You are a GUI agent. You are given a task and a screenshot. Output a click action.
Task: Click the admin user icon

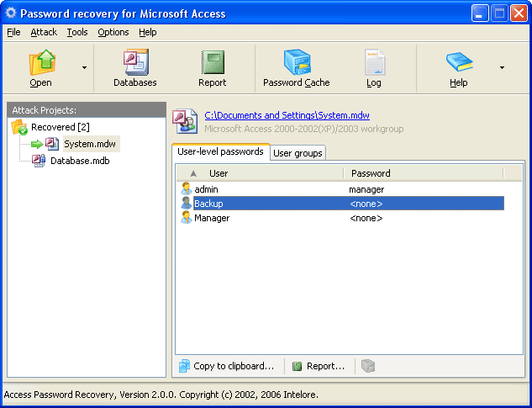click(187, 189)
